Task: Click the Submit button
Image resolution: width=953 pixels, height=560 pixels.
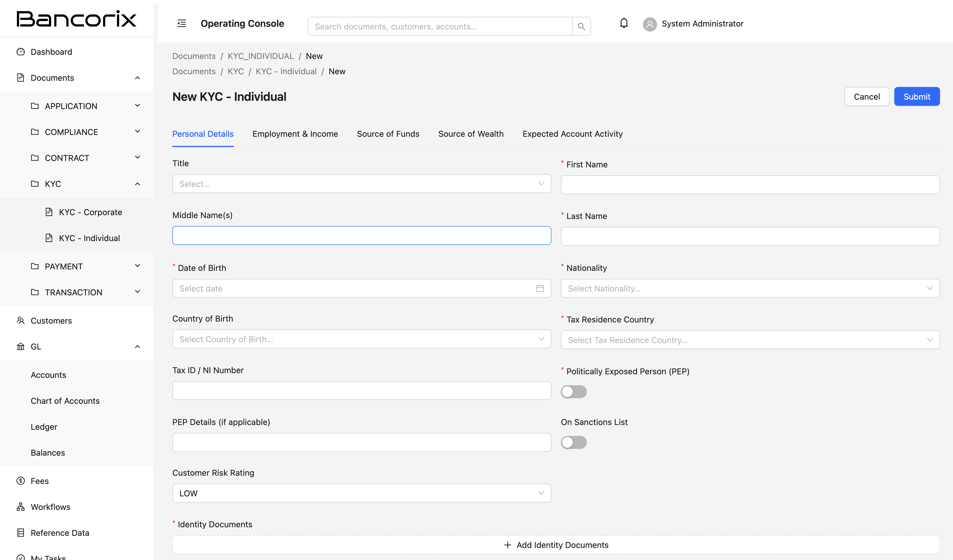Action: [916, 97]
